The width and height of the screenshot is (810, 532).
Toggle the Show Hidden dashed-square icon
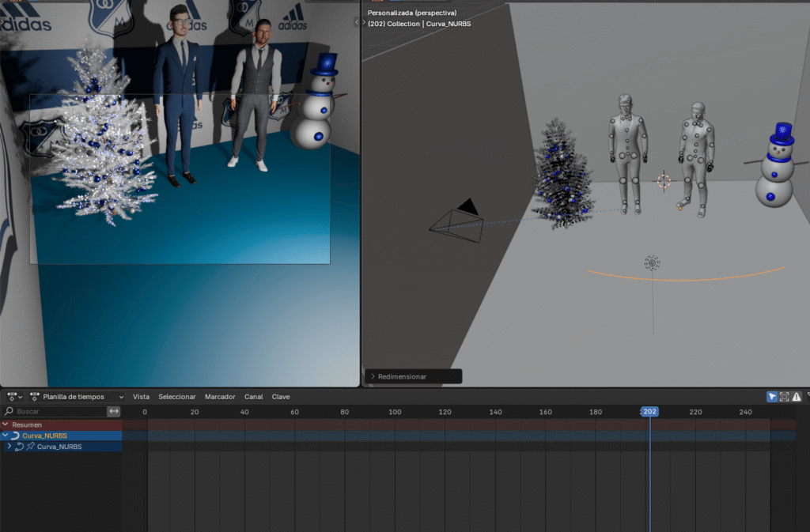(x=784, y=397)
